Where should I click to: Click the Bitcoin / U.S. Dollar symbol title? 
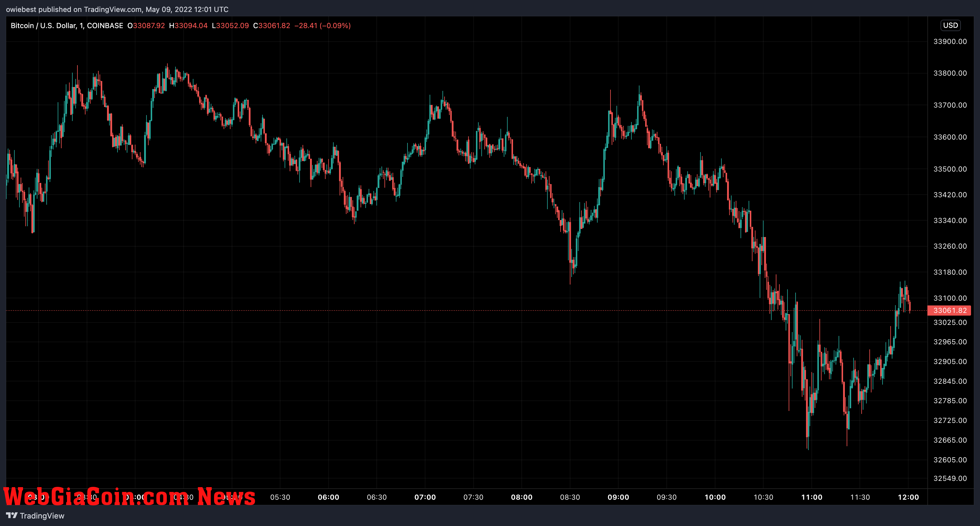pyautogui.click(x=67, y=25)
